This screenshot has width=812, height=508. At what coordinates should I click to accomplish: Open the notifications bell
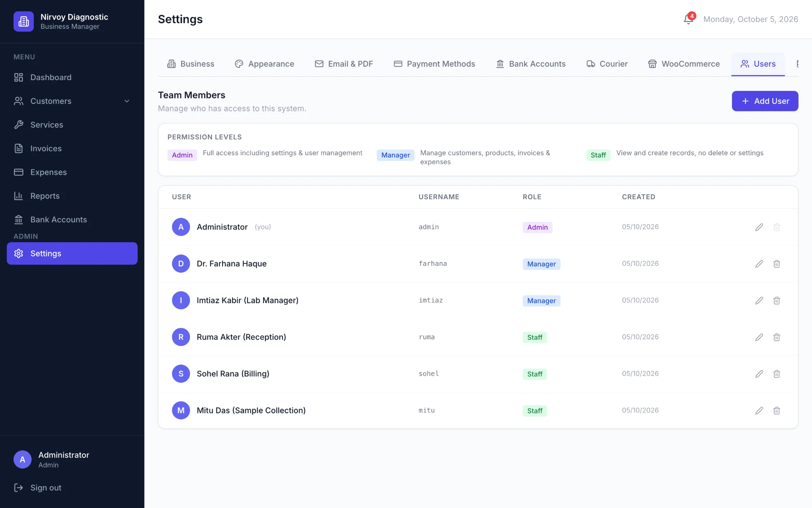click(689, 19)
